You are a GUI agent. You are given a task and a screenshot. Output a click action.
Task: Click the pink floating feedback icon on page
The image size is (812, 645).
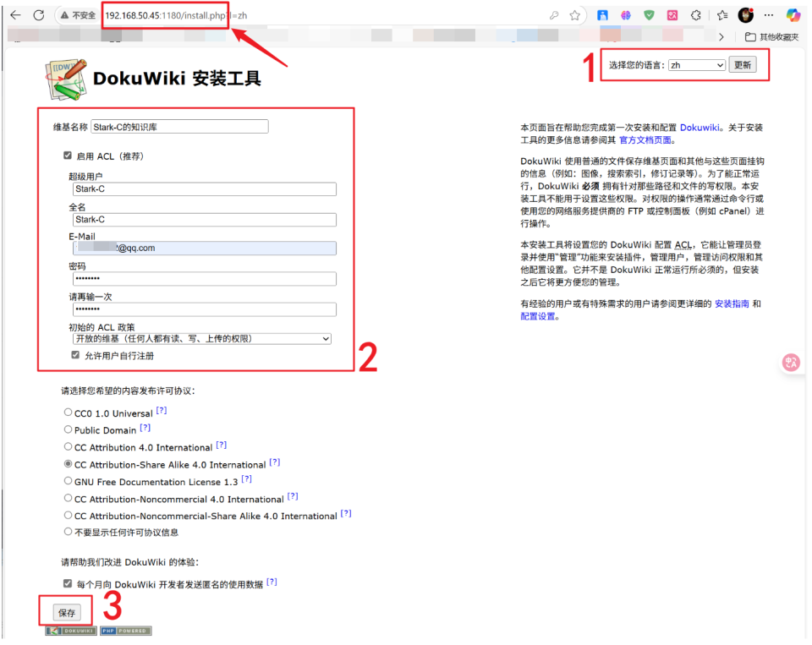click(x=792, y=362)
